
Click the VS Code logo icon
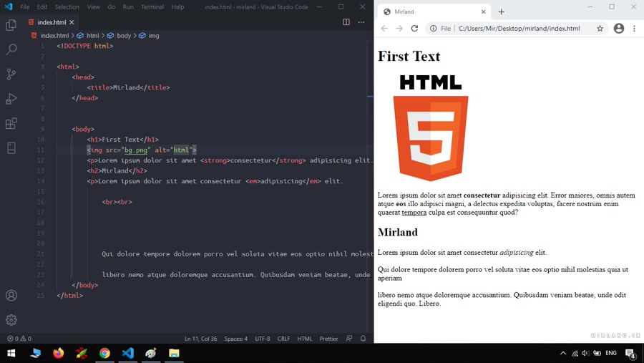coord(8,7)
